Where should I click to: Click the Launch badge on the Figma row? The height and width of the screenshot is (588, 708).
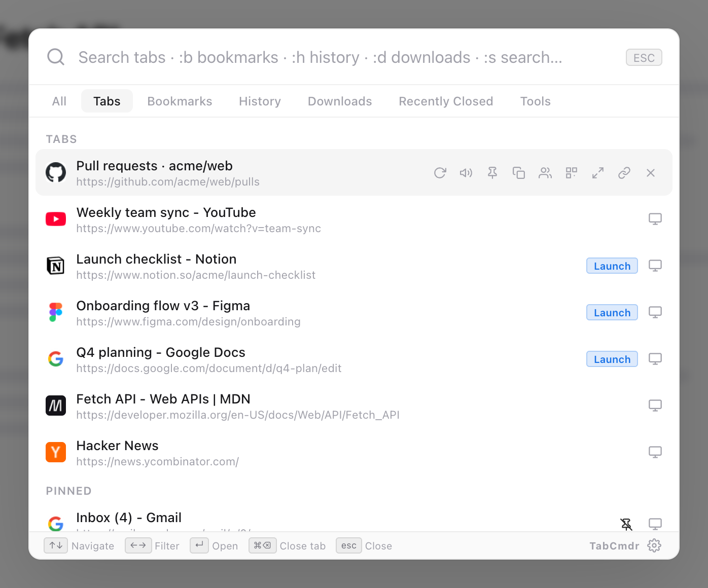tap(612, 312)
